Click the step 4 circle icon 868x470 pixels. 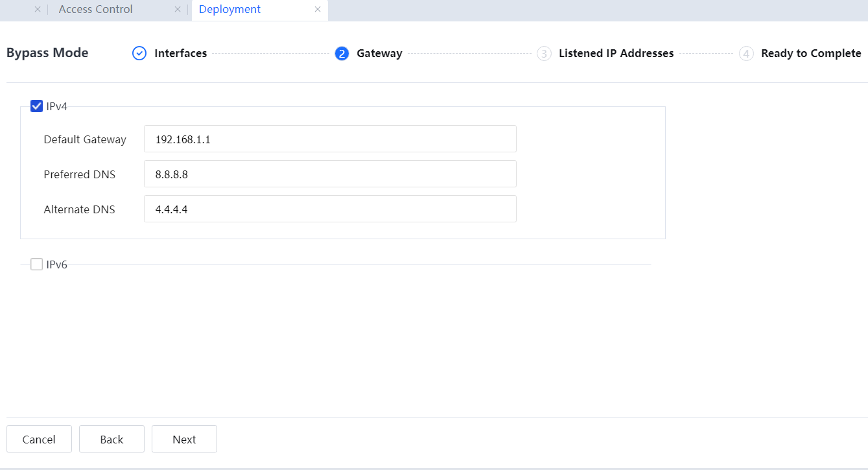(x=746, y=53)
